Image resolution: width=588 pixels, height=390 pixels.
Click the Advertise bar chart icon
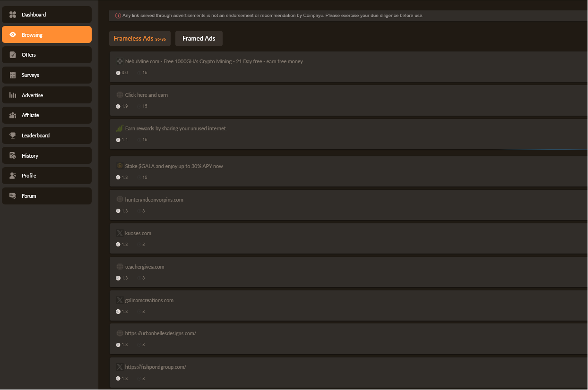[13, 95]
